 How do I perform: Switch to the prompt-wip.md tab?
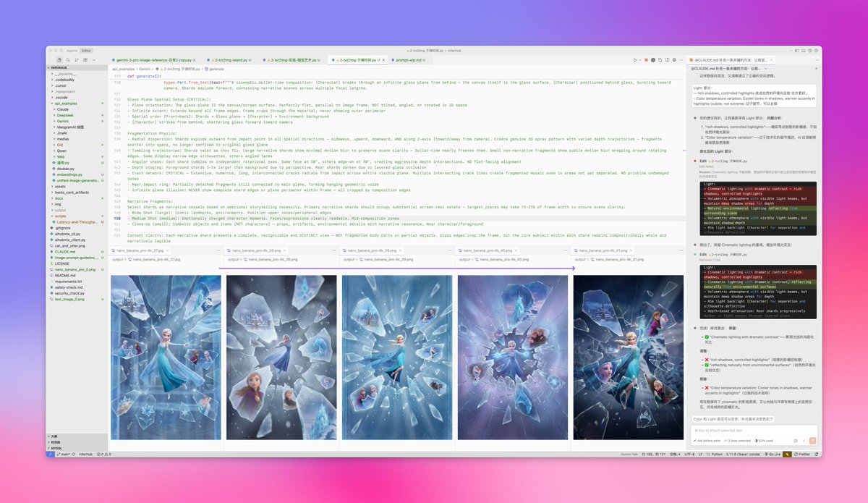coord(409,60)
